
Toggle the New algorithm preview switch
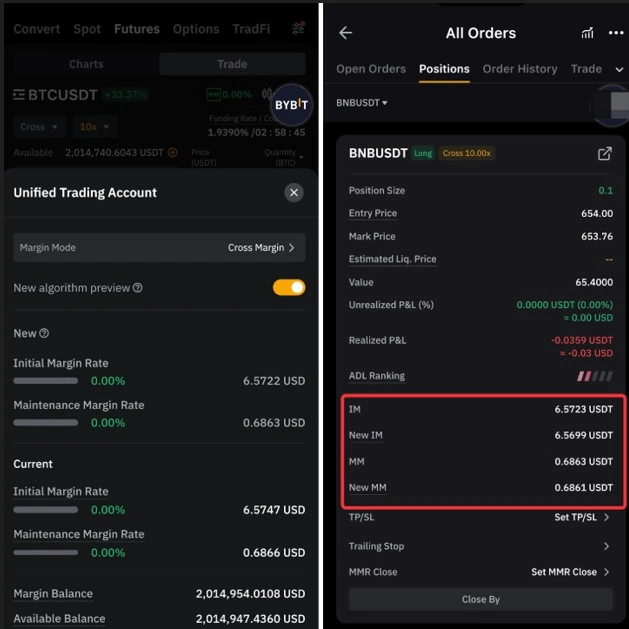(289, 288)
